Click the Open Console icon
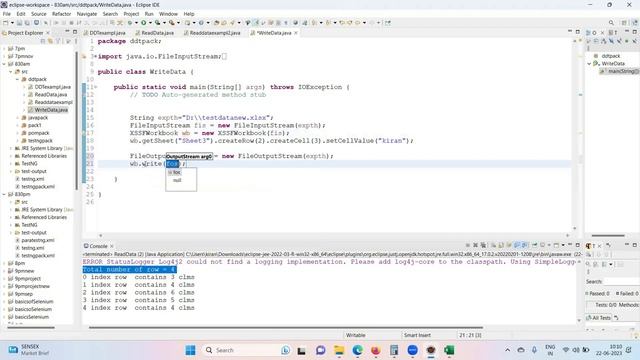The width and height of the screenshot is (640, 360). [556, 245]
